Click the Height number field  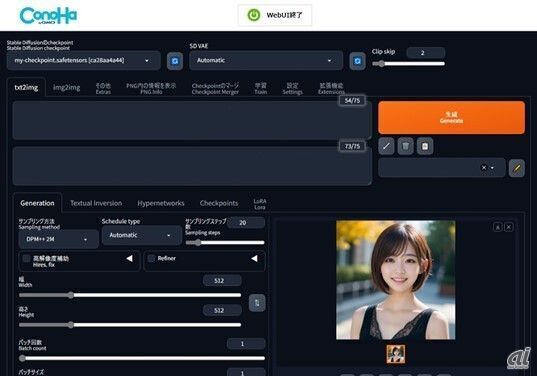(222, 310)
